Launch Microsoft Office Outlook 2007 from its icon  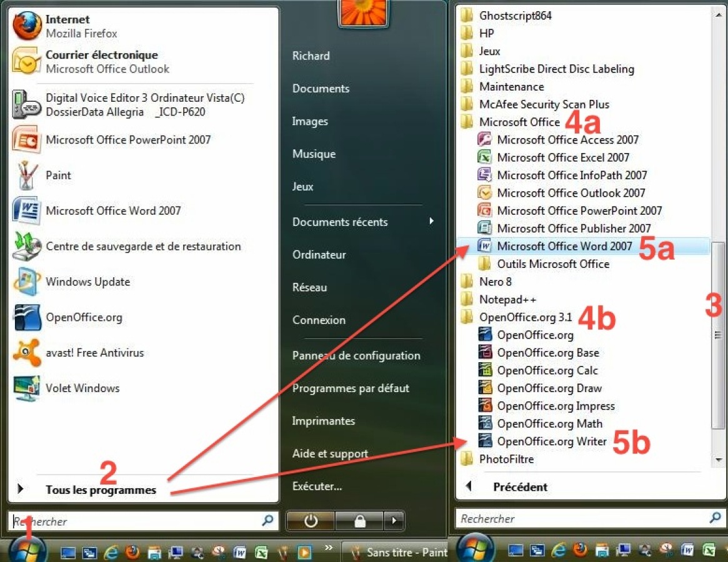pos(484,192)
